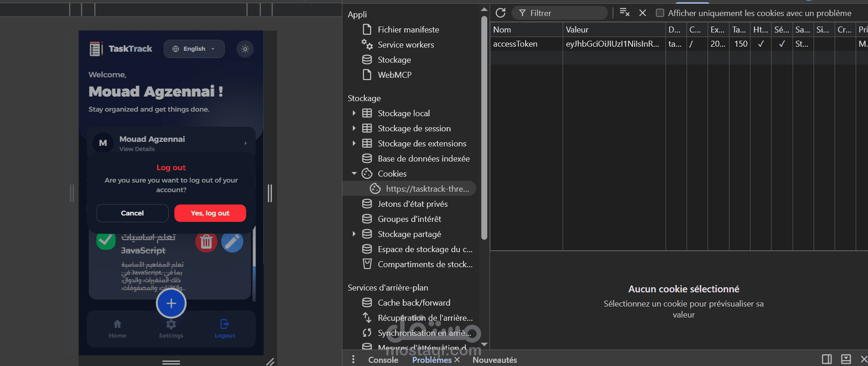Open the English language dropdown
This screenshot has width=868, height=366.
tap(194, 49)
